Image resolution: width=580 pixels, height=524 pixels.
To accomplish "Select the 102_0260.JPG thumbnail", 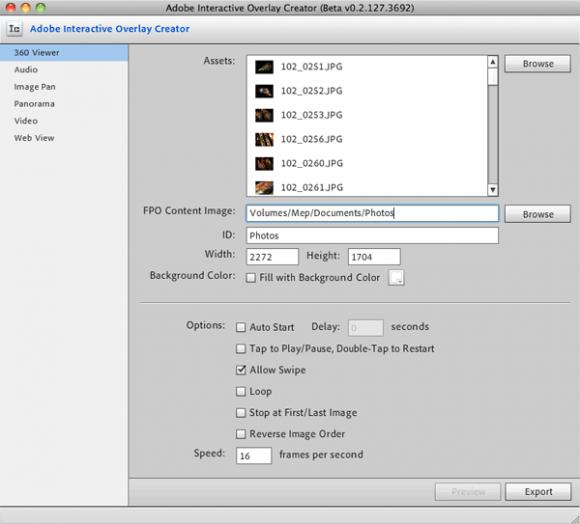I will click(x=264, y=163).
